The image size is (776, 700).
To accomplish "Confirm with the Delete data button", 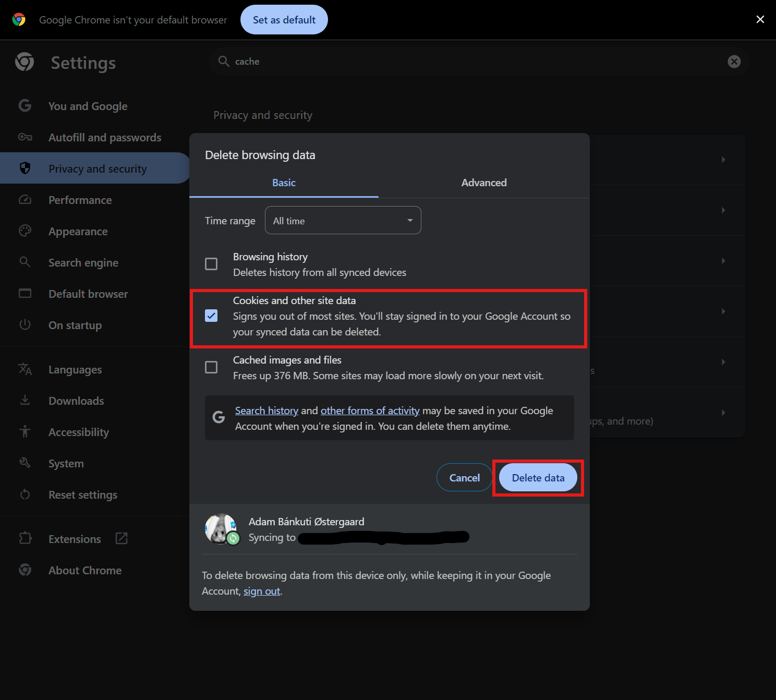I will click(538, 478).
